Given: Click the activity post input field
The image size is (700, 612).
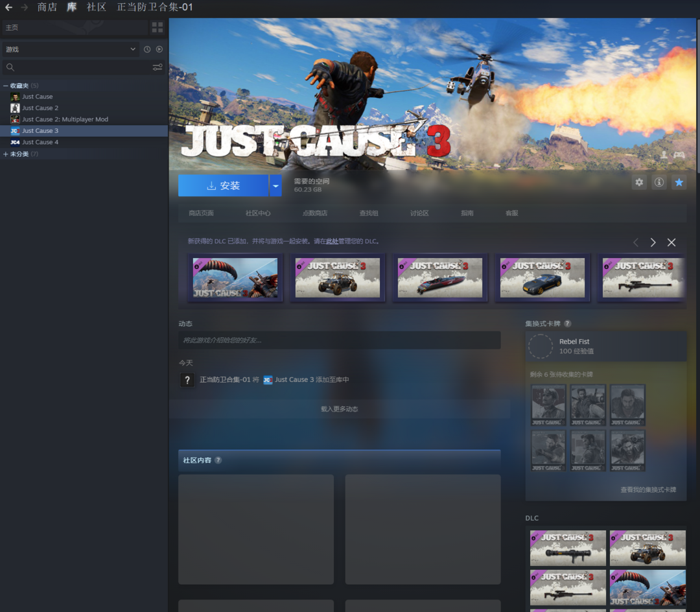Looking at the screenshot, I should (x=339, y=340).
